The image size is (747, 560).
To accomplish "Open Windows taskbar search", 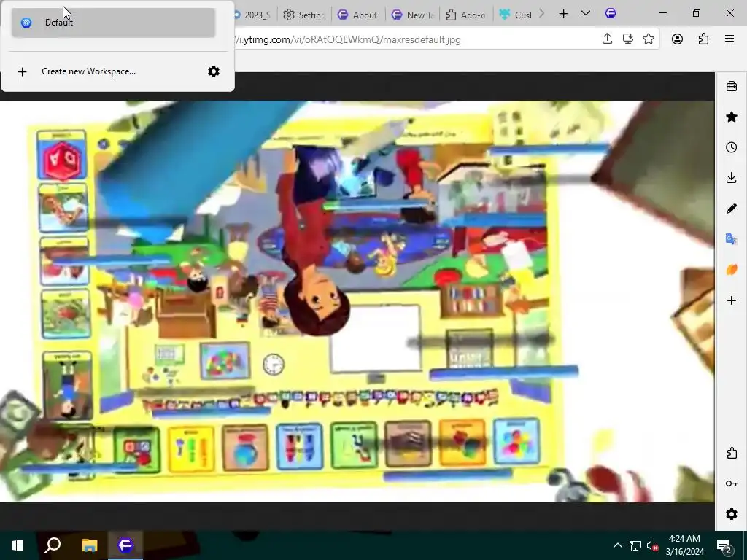I will [x=53, y=545].
